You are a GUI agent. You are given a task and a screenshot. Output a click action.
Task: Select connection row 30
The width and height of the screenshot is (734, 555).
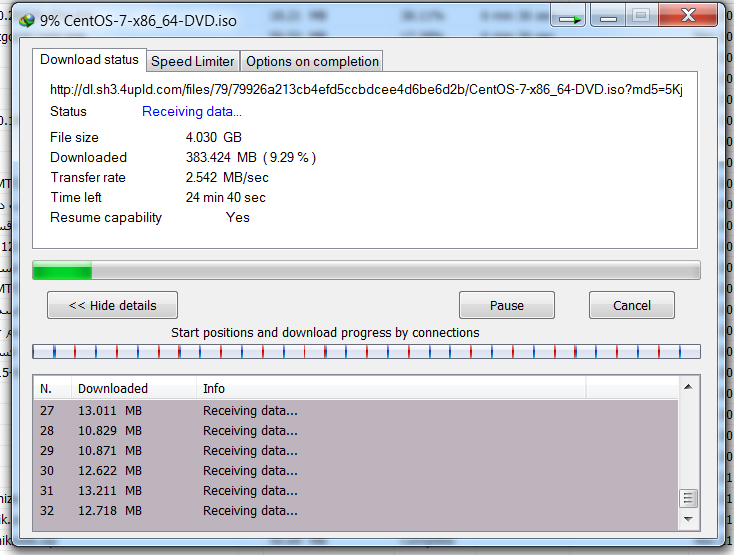(356, 470)
